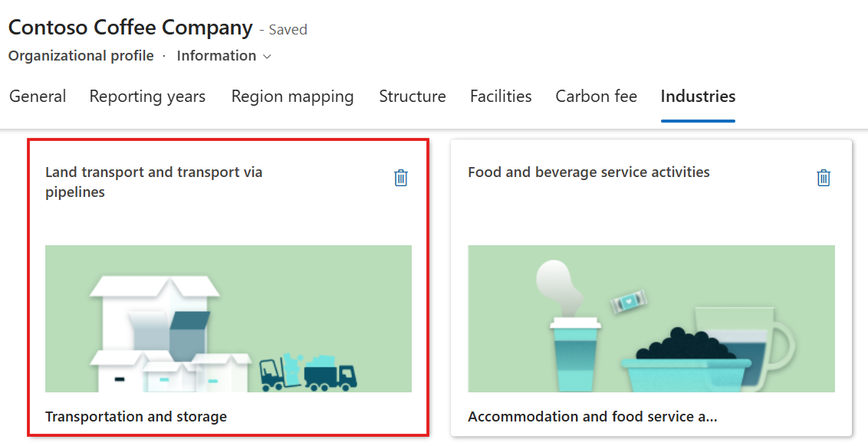The image size is (868, 446).
Task: Click the boxes and truck illustration
Action: (x=228, y=319)
